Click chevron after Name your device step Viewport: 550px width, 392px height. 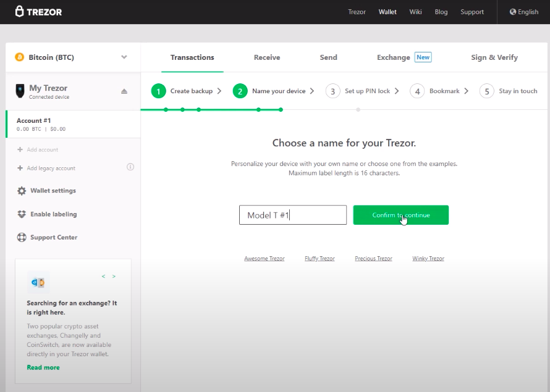(x=312, y=91)
